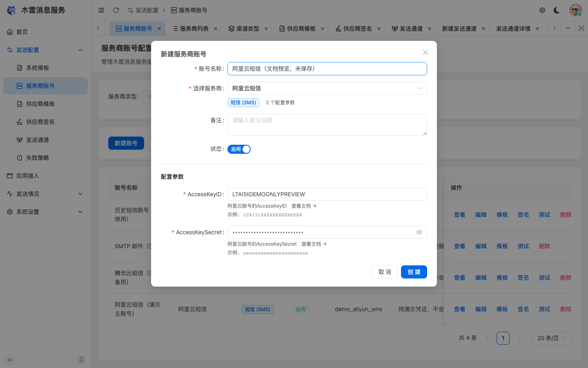The height and width of the screenshot is (368, 588).
Task: Expand the 系统设置 sidebar group
Action: point(46,212)
